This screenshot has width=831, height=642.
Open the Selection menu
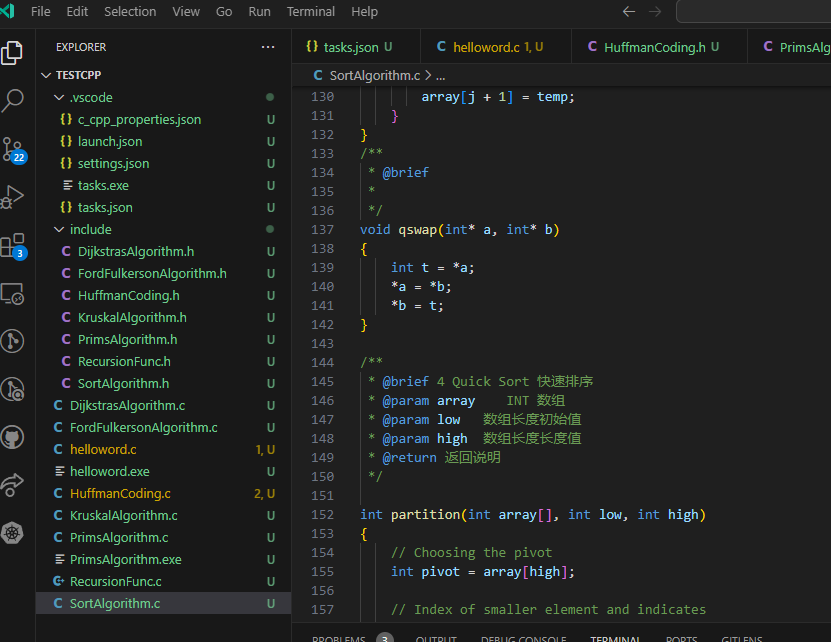pos(130,12)
